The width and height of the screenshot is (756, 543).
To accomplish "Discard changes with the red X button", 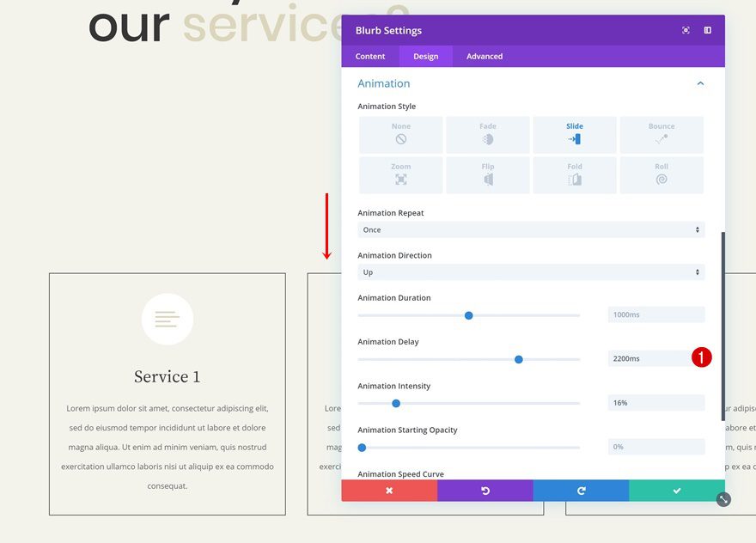I will pos(389,491).
